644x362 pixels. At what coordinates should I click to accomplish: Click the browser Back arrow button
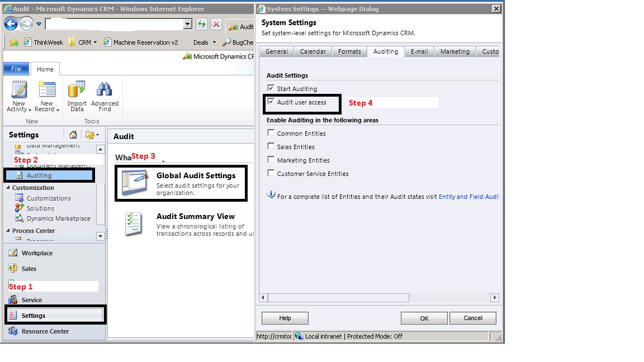click(11, 24)
